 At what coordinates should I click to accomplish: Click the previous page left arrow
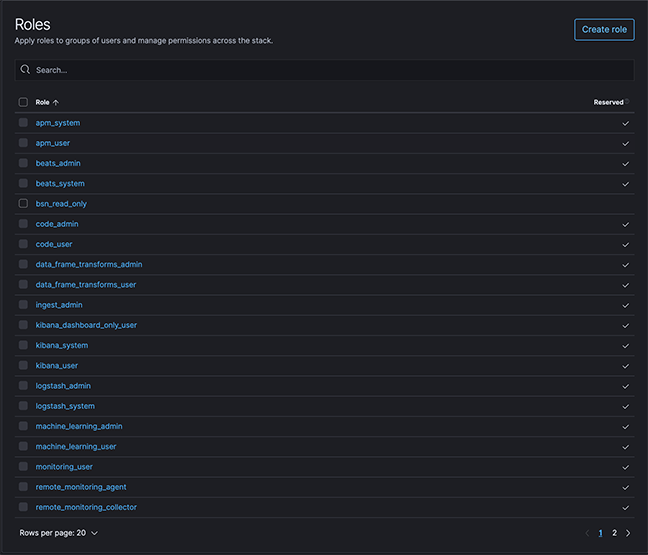tap(587, 533)
